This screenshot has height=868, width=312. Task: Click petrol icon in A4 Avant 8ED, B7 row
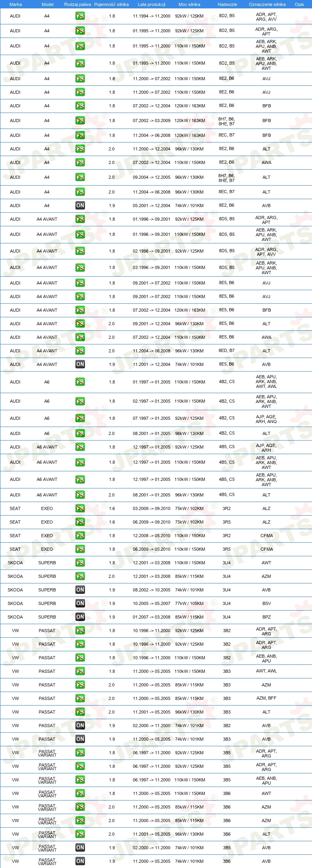80,351
